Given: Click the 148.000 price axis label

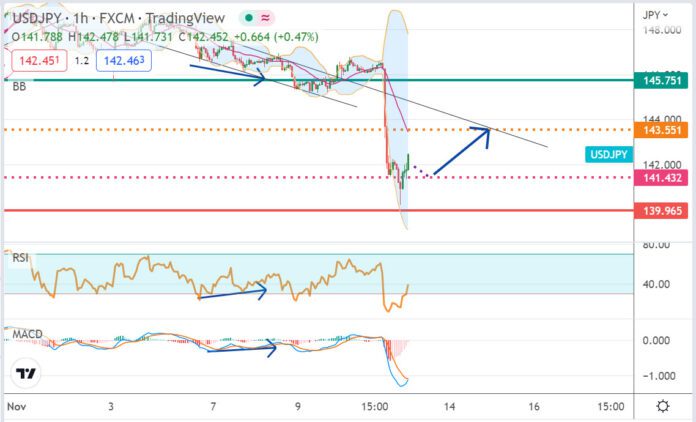Looking at the screenshot, I should [662, 30].
